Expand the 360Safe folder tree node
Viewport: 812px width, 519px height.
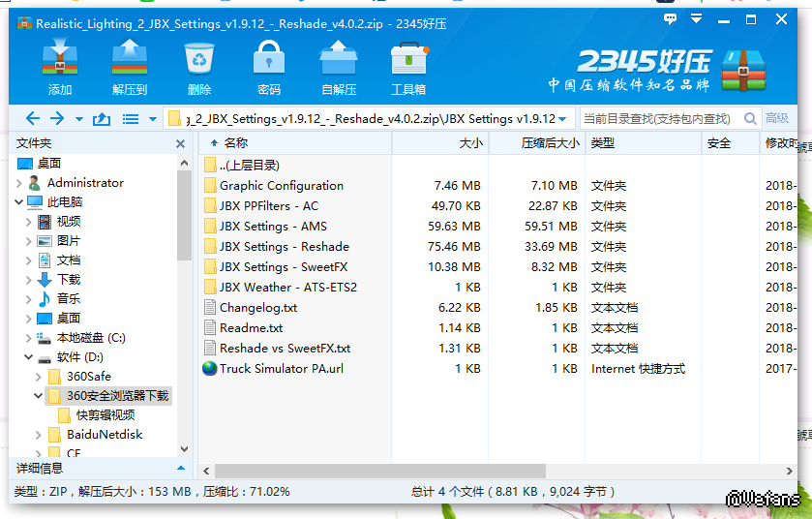tap(39, 377)
